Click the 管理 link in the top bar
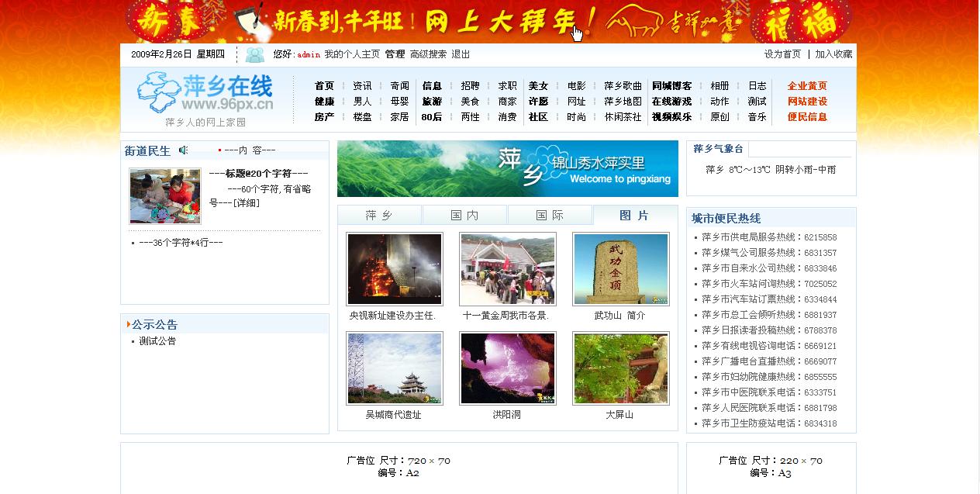This screenshot has height=494, width=980. pos(395,54)
